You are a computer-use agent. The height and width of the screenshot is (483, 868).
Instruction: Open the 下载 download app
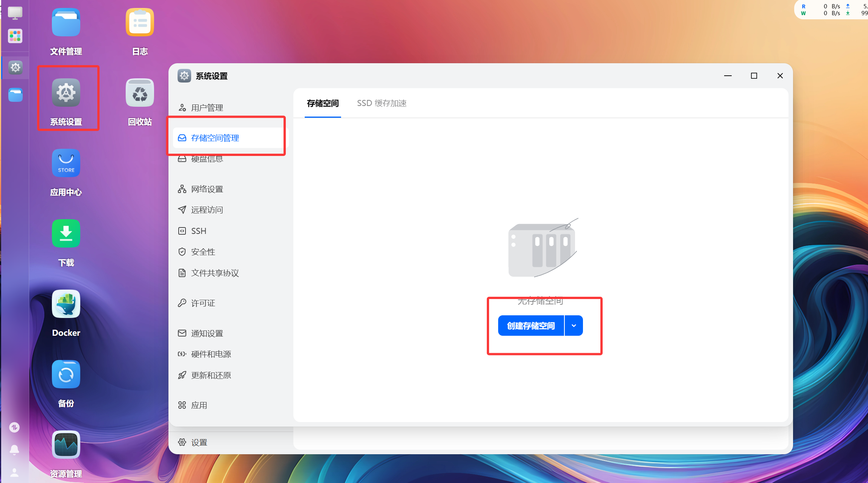[x=66, y=234]
